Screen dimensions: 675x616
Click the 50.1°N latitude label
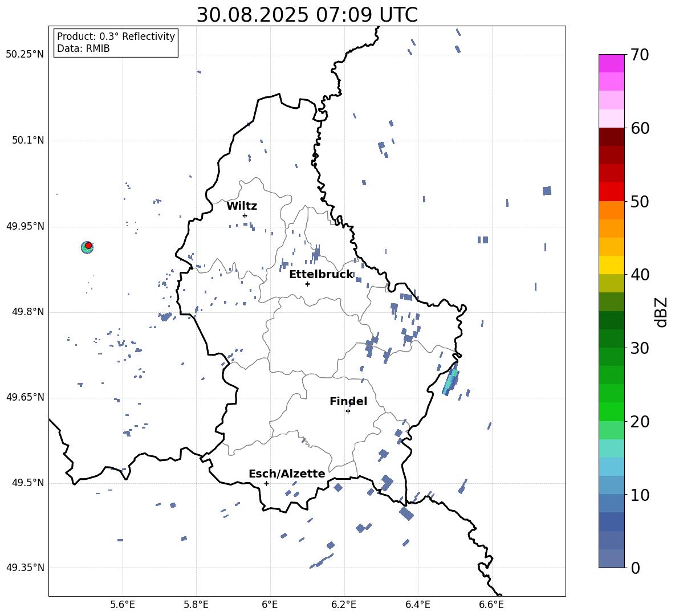pos(27,141)
